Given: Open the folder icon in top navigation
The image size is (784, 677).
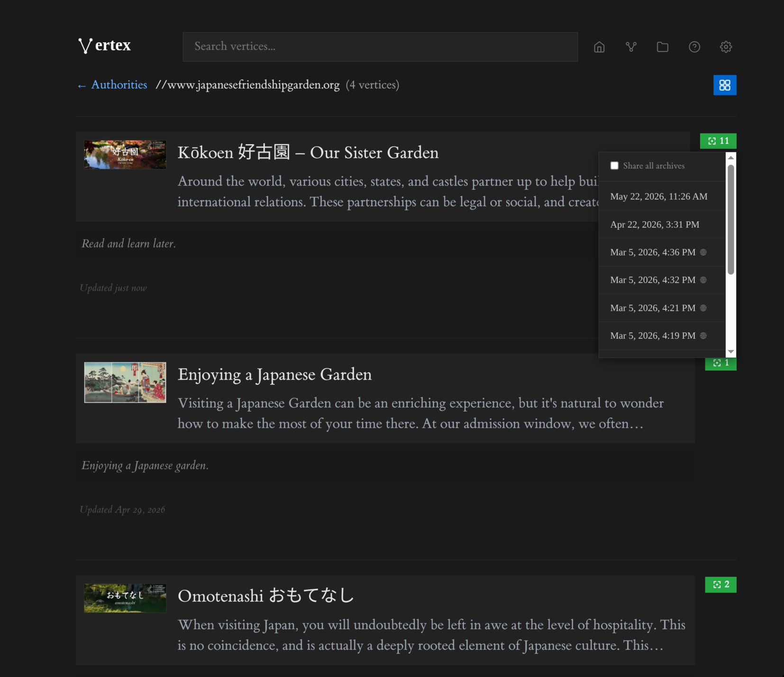Looking at the screenshot, I should [x=663, y=47].
